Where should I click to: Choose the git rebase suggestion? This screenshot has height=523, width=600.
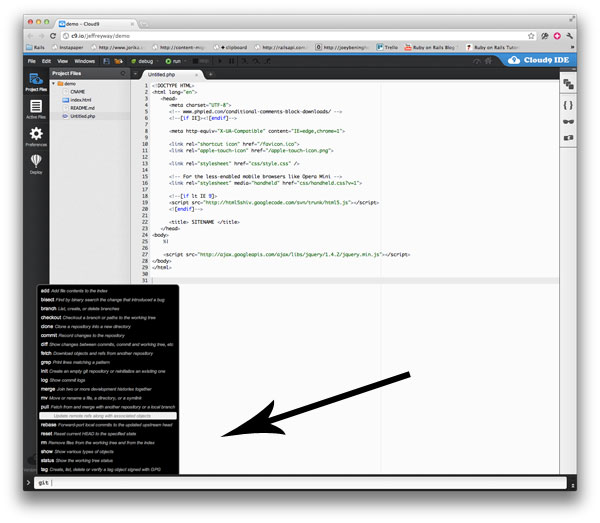pyautogui.click(x=108, y=425)
